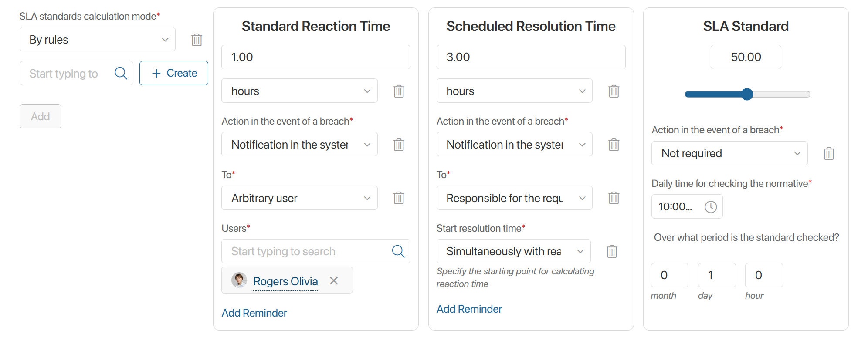The width and height of the screenshot is (868, 341).
Task: Open the time picker clock icon
Action: (x=711, y=206)
